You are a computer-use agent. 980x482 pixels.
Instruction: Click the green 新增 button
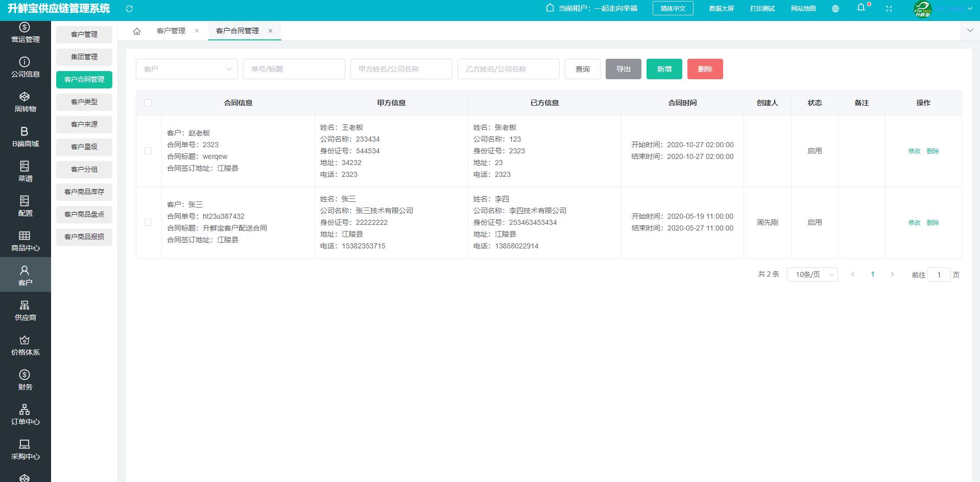664,69
